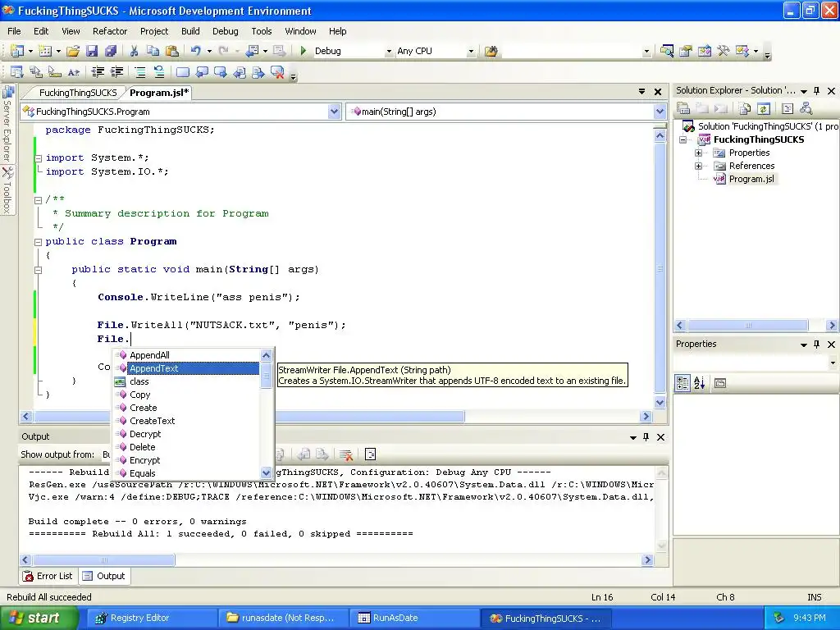Choose AppendAll in the IntelliSense list
The width and height of the screenshot is (840, 630).
[149, 355]
